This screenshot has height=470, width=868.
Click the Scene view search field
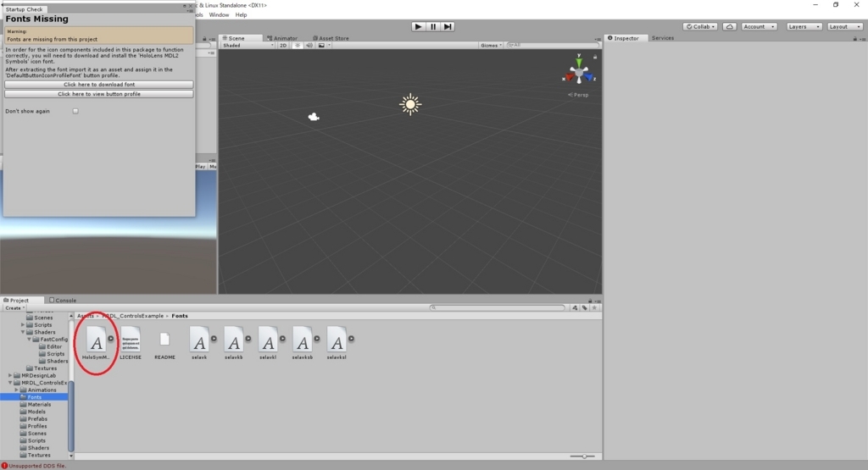[551, 46]
